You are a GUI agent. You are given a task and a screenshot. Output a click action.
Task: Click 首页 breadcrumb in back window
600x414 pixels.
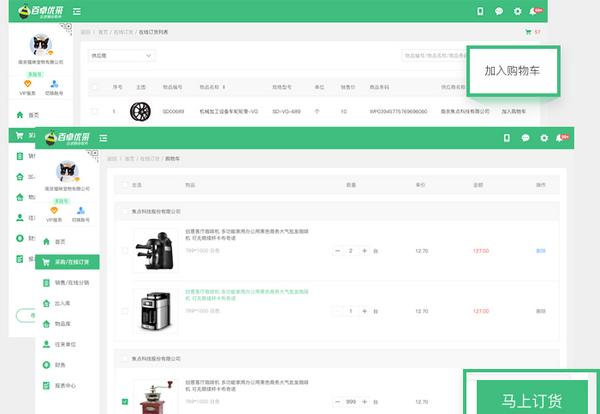pos(103,32)
